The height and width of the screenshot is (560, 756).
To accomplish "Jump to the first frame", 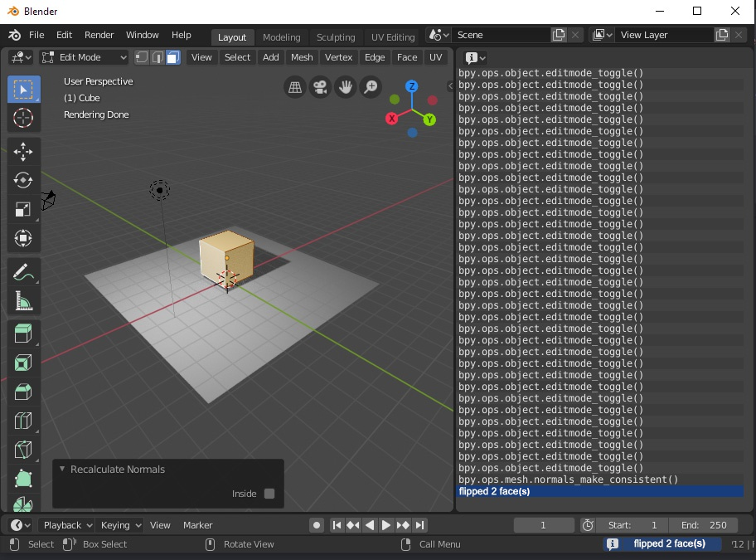I will [x=337, y=525].
